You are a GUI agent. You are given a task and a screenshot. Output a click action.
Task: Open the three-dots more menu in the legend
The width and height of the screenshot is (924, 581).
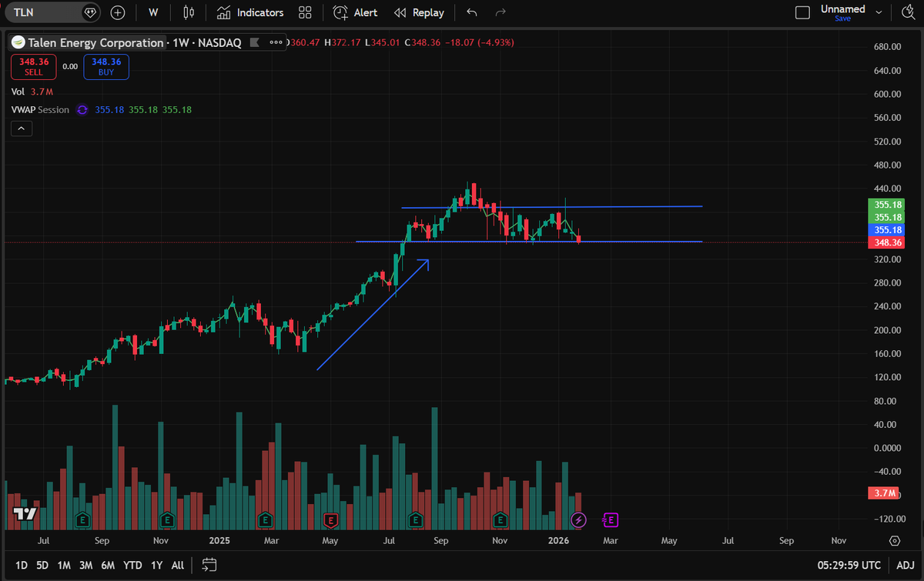(x=276, y=43)
